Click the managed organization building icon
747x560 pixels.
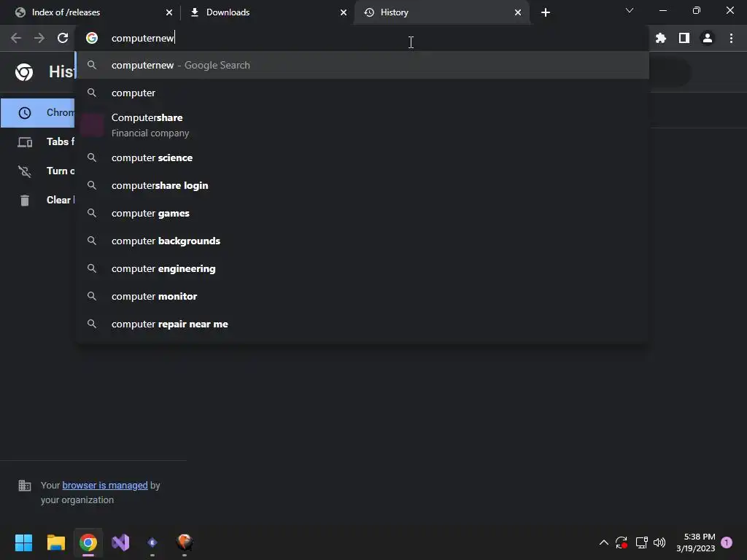click(x=24, y=485)
